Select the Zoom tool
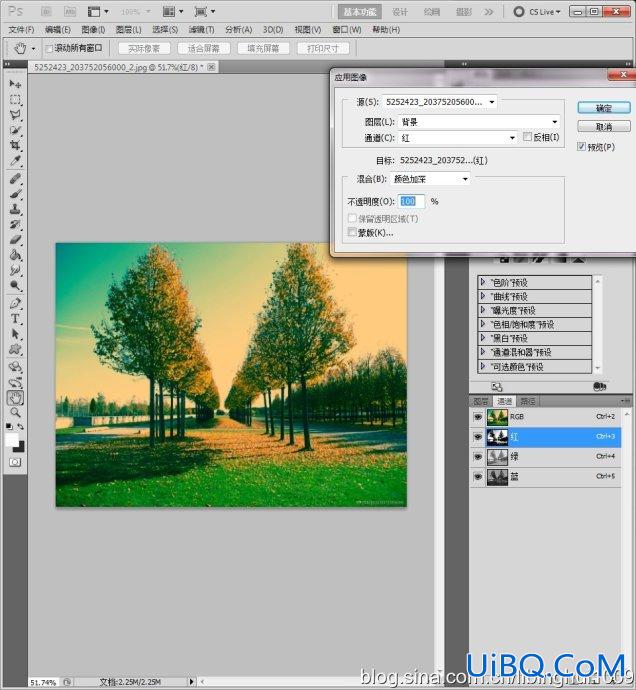This screenshot has width=636, height=690. pyautogui.click(x=15, y=413)
